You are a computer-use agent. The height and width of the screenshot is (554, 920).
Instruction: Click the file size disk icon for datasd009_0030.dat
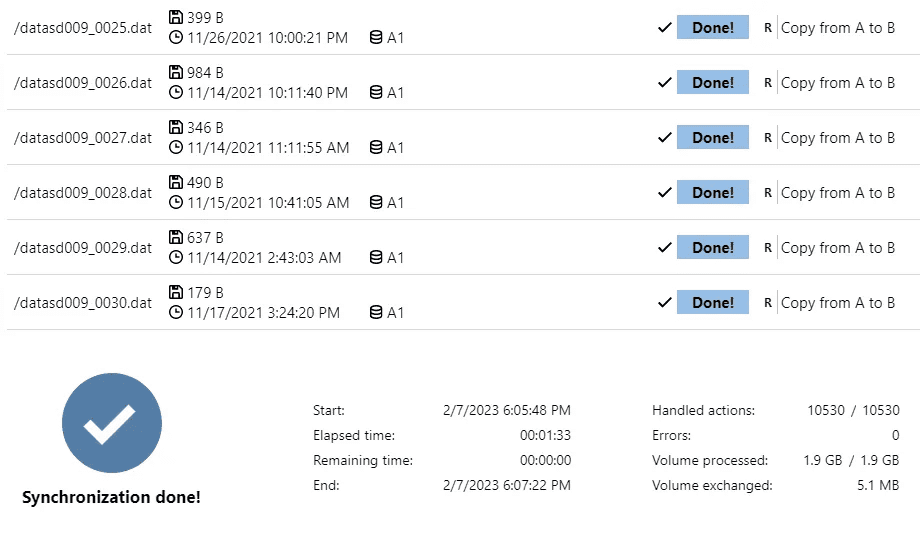177,292
